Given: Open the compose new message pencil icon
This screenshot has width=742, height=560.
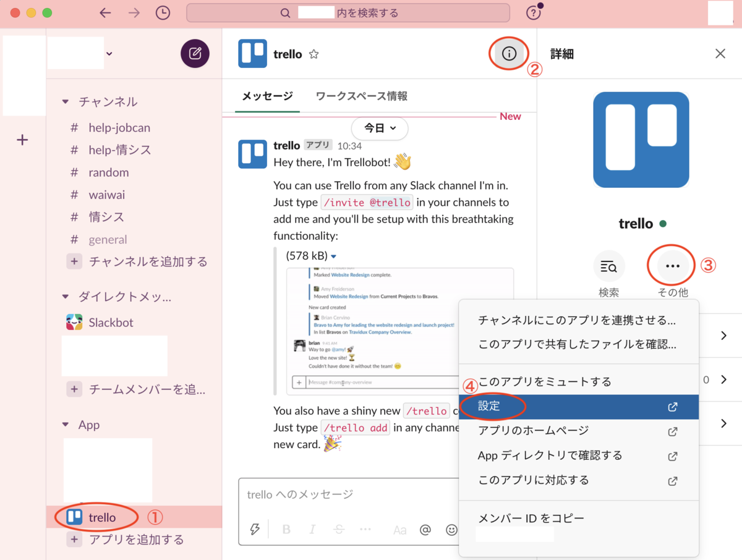Looking at the screenshot, I should coord(195,54).
